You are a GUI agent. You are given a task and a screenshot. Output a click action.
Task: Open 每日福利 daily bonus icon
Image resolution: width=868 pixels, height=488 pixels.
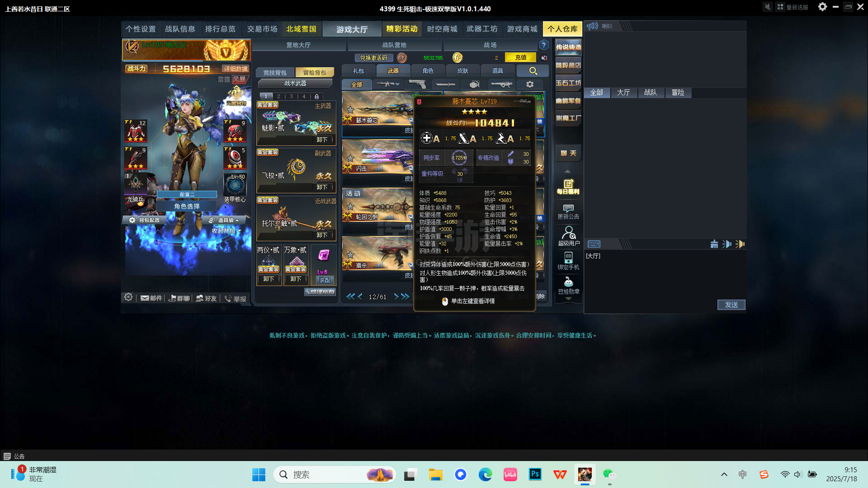click(568, 187)
